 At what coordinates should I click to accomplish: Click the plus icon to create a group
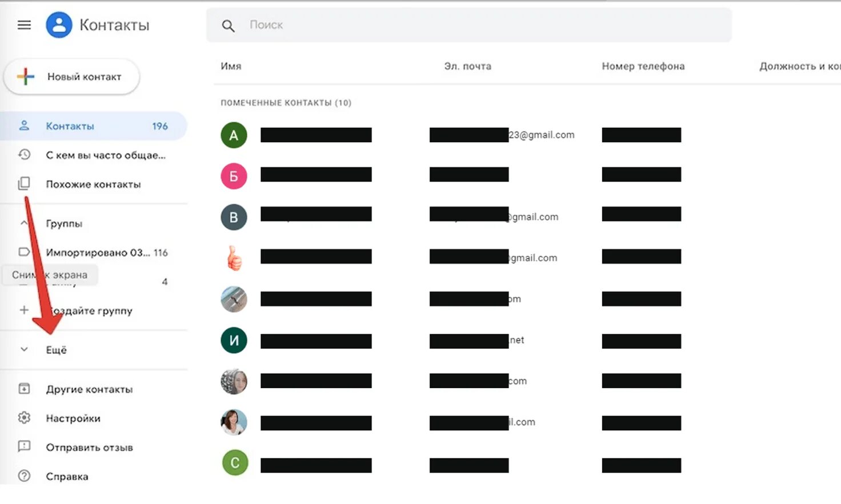pyautogui.click(x=24, y=310)
